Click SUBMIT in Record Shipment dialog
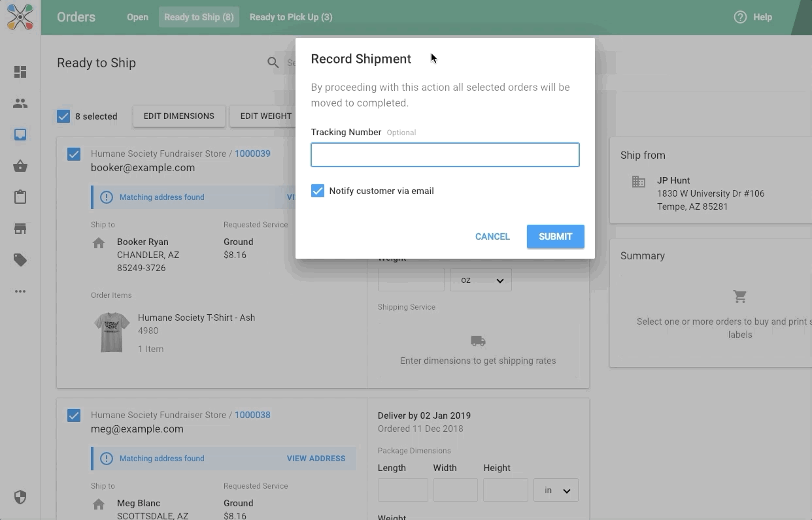This screenshot has width=812, height=520. coord(556,236)
